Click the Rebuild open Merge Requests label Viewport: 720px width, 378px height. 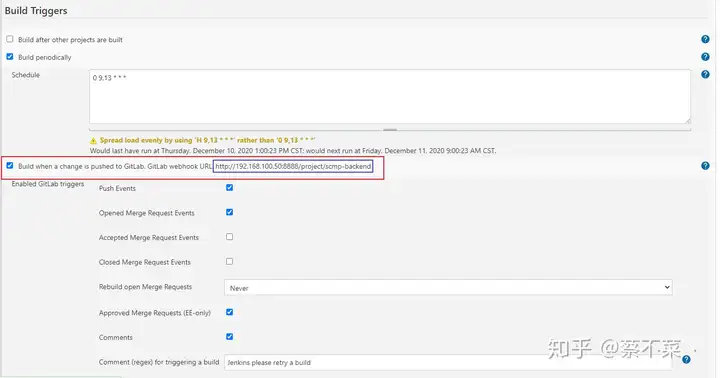(145, 287)
